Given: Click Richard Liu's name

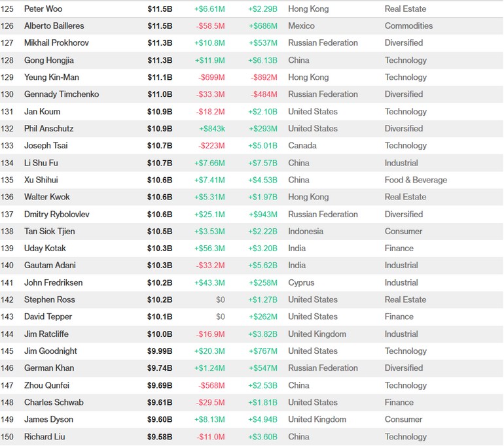Looking at the screenshot, I should 45,437.
